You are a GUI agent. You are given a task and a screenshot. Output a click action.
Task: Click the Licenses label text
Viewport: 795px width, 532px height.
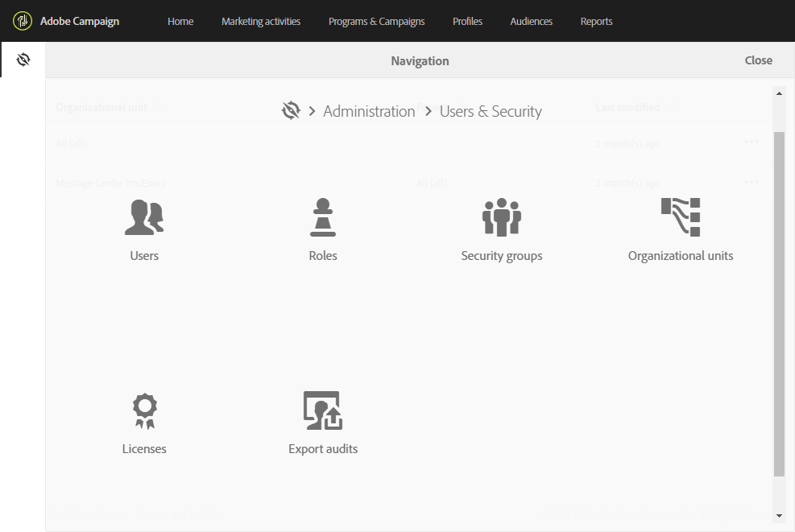coord(144,449)
